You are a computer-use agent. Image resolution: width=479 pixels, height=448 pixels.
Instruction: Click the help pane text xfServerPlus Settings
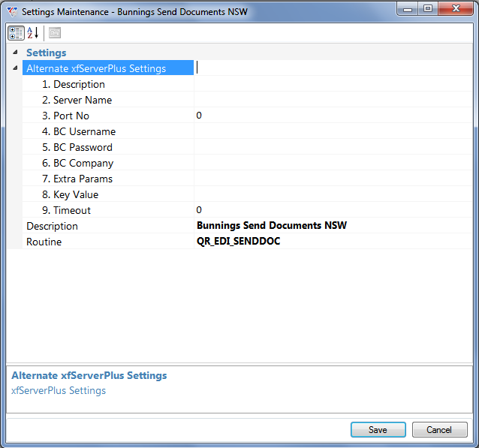59,390
